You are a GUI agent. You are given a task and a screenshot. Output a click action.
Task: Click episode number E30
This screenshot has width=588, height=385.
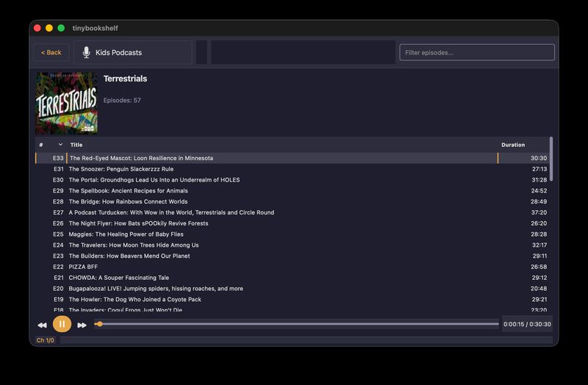pyautogui.click(x=58, y=180)
